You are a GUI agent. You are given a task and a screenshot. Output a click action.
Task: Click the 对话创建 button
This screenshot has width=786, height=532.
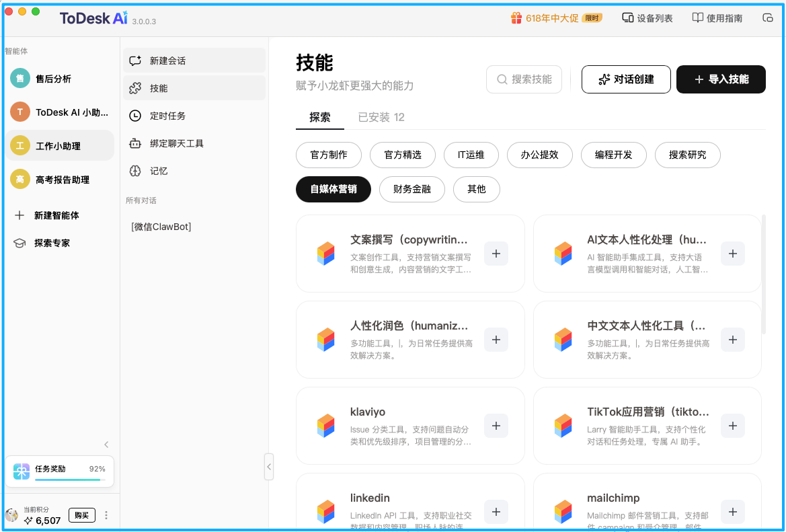click(x=625, y=79)
